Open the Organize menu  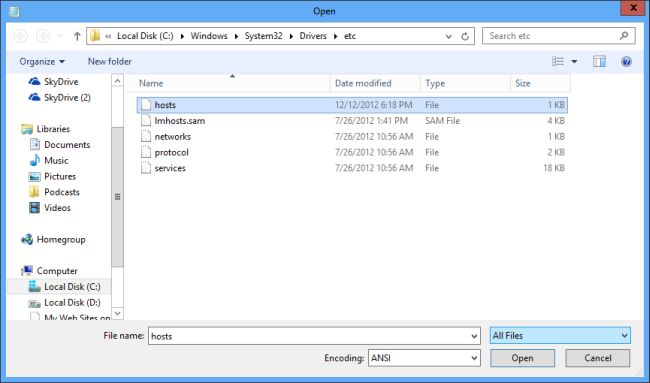pyautogui.click(x=42, y=61)
